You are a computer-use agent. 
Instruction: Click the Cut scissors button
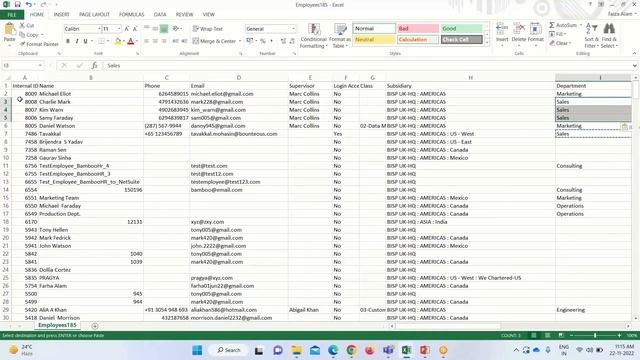tap(27, 25)
